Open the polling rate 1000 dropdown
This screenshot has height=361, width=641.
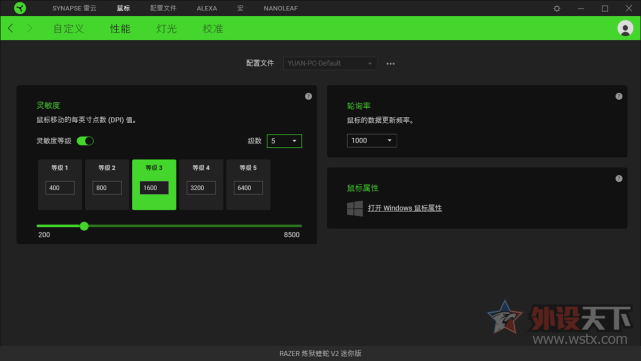pos(372,141)
